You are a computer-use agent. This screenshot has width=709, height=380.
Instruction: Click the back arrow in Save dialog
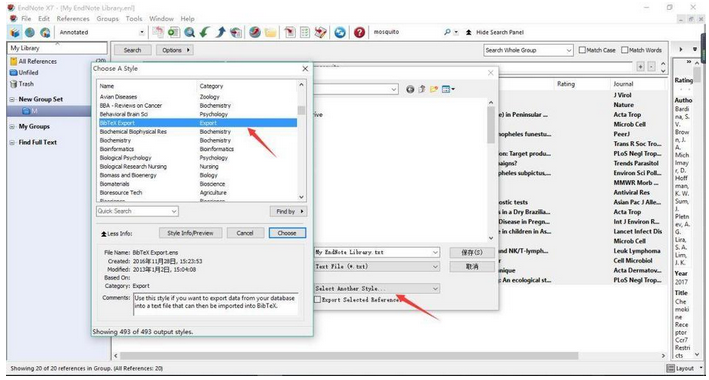coord(410,89)
